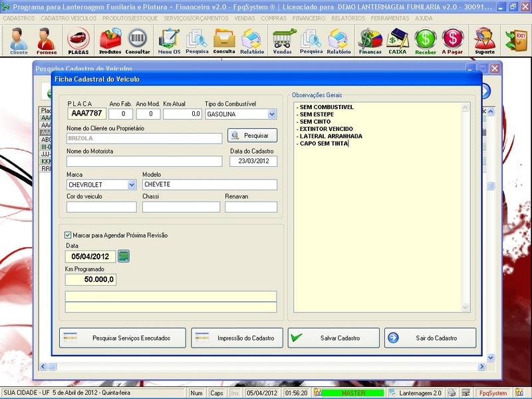Click the Salvar Cadastro button

click(333, 338)
